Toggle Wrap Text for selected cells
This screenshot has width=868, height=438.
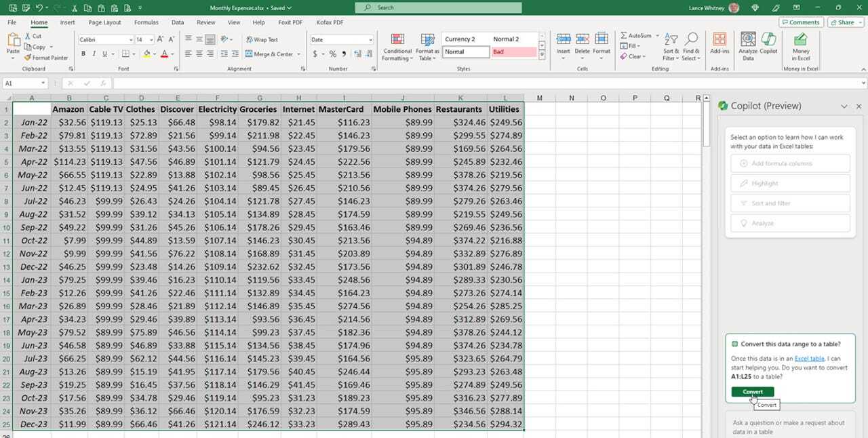point(262,40)
